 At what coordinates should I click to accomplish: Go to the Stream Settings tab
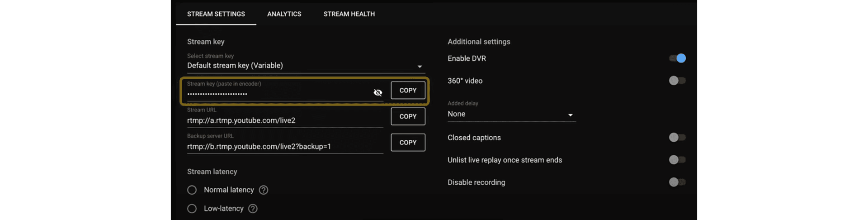(216, 14)
